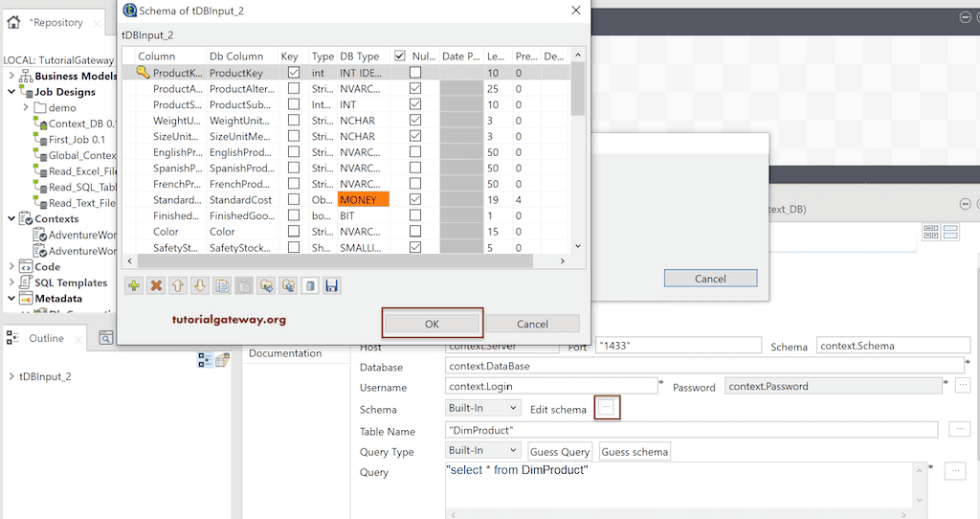Expand the Code tree node
Viewport: 980px width, 519px height.
click(x=11, y=266)
